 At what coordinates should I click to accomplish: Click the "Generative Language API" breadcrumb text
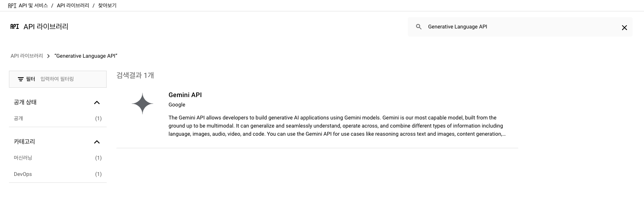click(86, 56)
